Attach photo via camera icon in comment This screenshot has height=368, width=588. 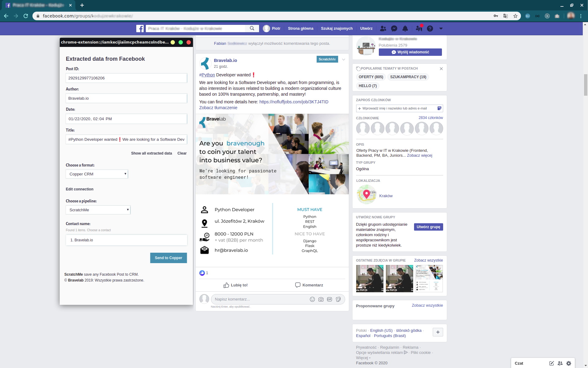point(321,299)
